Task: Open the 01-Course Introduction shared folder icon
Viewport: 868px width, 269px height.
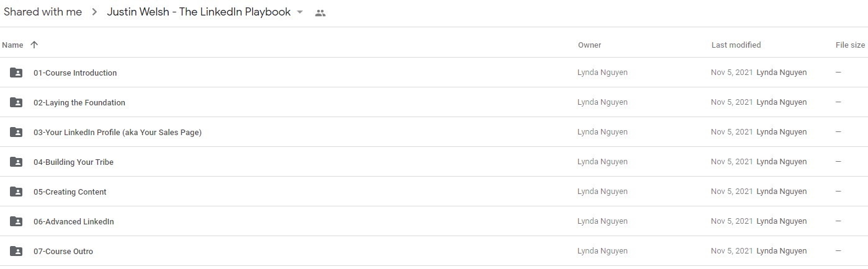Action: (x=16, y=73)
